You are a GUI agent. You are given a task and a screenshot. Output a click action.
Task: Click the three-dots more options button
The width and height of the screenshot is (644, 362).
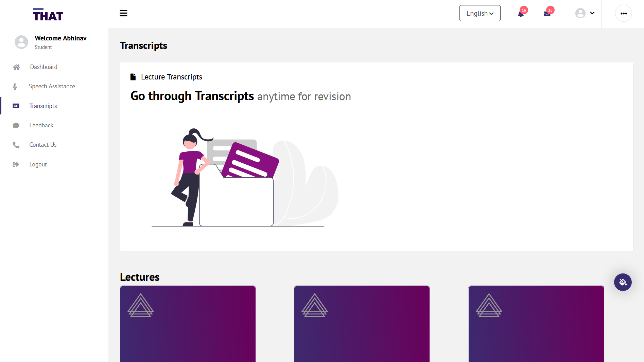click(x=624, y=14)
